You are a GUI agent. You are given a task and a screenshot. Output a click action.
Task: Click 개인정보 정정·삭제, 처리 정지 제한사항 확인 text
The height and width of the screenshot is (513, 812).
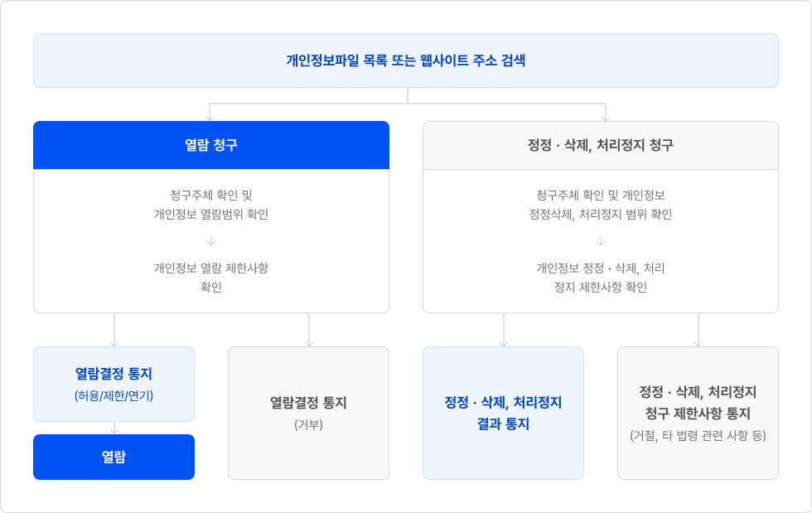point(601,278)
